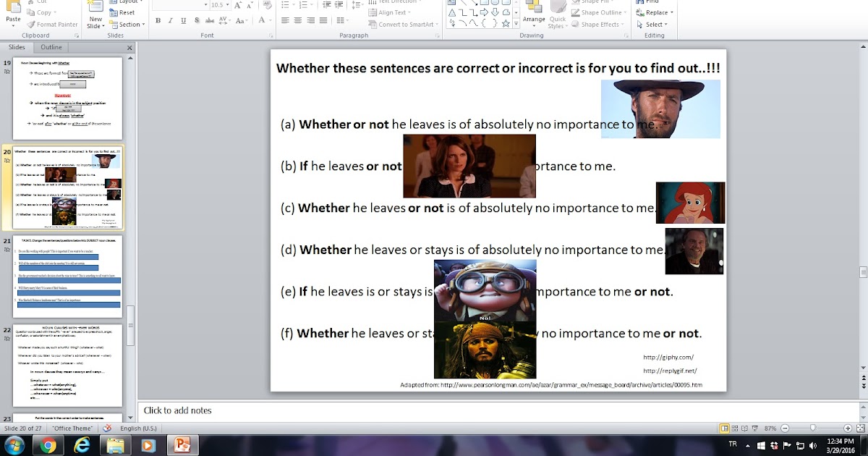The width and height of the screenshot is (868, 456).
Task: Switch to Slide Sorter view
Action: pyautogui.click(x=736, y=428)
